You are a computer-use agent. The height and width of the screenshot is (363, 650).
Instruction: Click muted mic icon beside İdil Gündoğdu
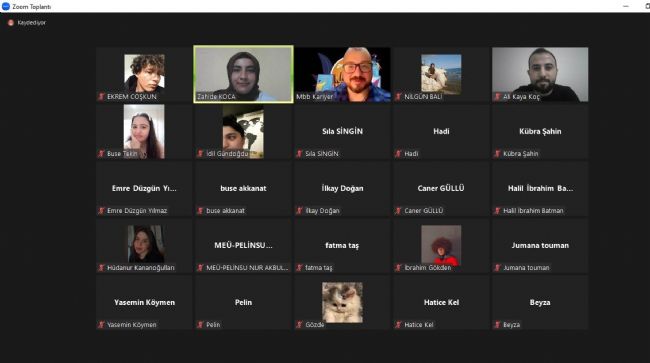200,154
